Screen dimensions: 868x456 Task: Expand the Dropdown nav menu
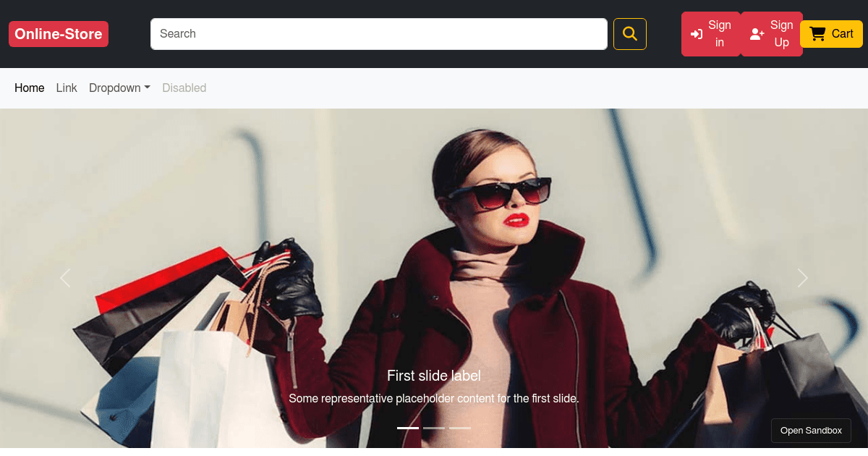click(115, 88)
